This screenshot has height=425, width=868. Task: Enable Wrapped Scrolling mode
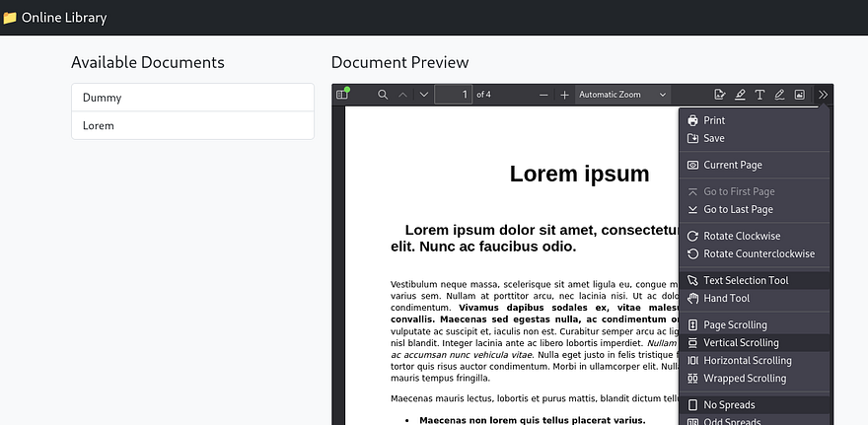point(744,379)
